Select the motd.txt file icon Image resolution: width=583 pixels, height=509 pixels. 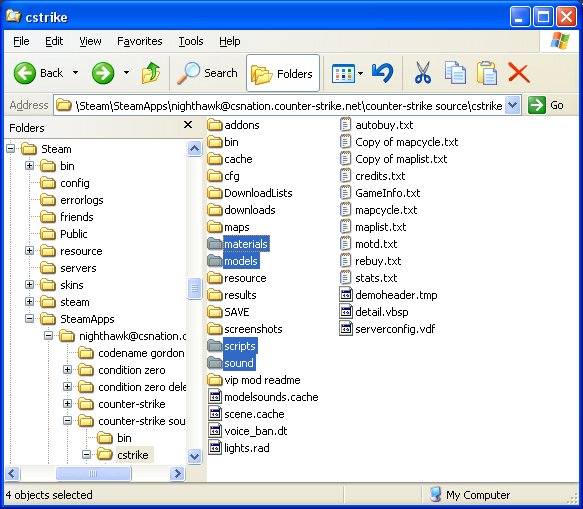[x=345, y=244]
